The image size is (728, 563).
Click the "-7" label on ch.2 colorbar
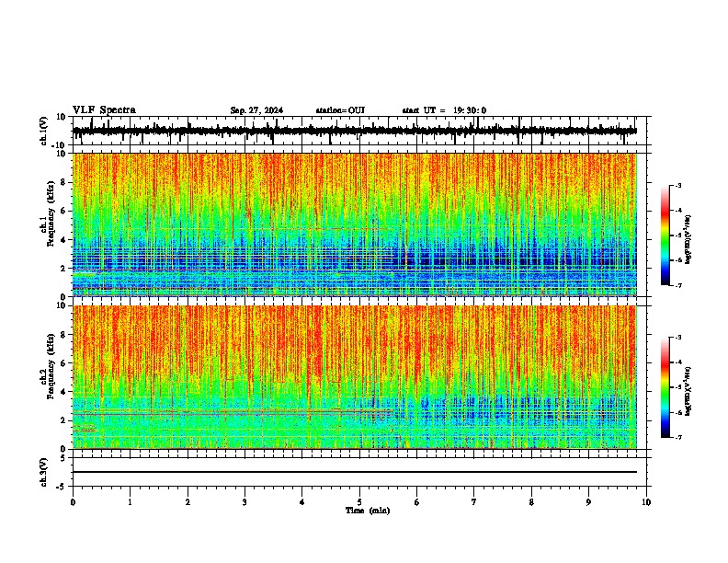[x=678, y=437]
